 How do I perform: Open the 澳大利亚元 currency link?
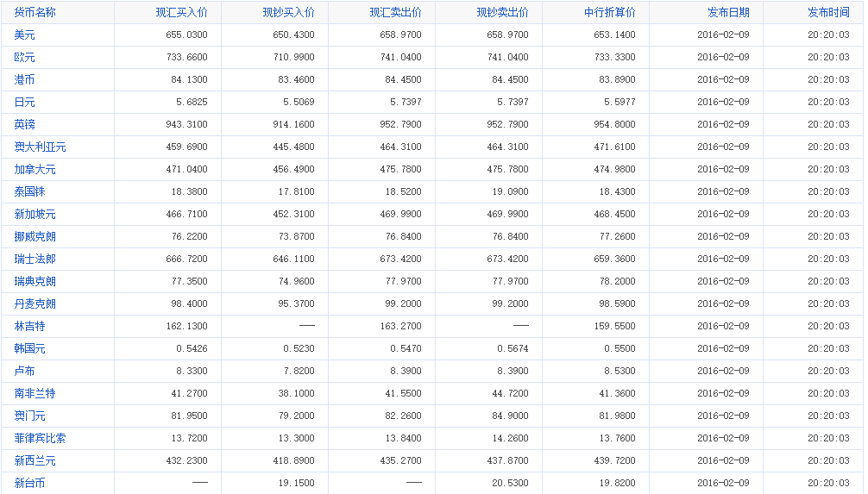point(41,147)
